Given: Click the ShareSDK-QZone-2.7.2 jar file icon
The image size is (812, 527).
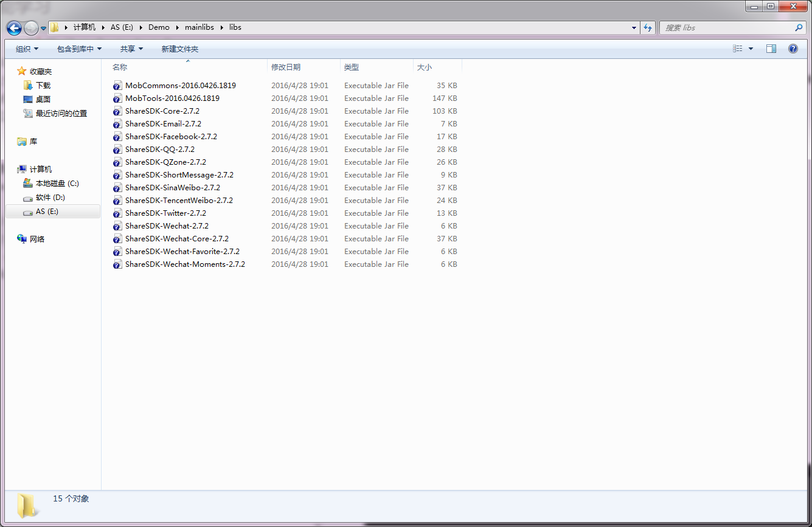Looking at the screenshot, I should pos(117,162).
